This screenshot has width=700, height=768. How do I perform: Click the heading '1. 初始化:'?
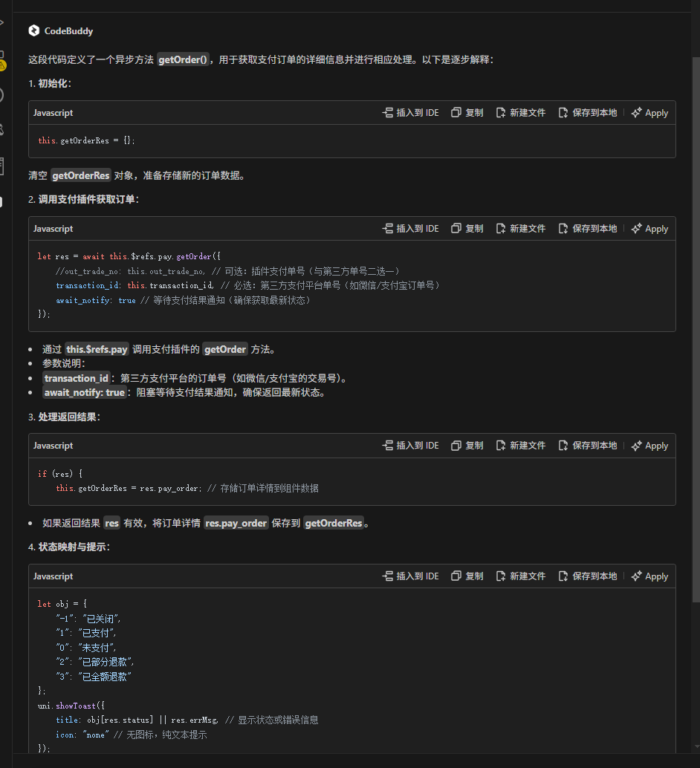coord(50,83)
